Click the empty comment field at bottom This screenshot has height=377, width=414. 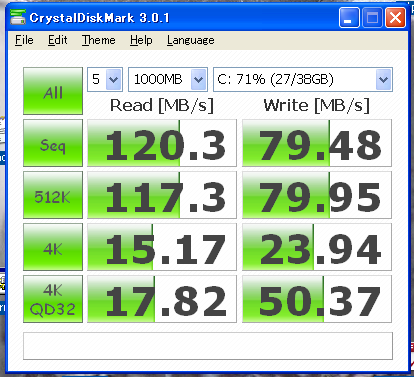click(x=208, y=346)
